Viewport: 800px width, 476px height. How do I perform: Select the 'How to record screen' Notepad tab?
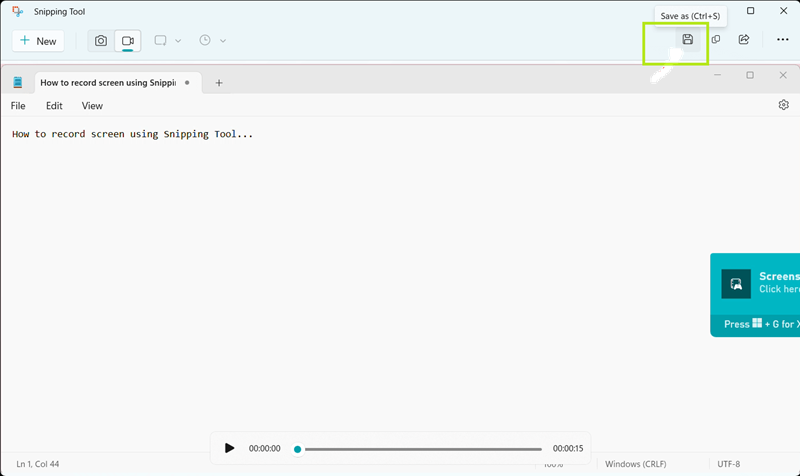click(108, 83)
